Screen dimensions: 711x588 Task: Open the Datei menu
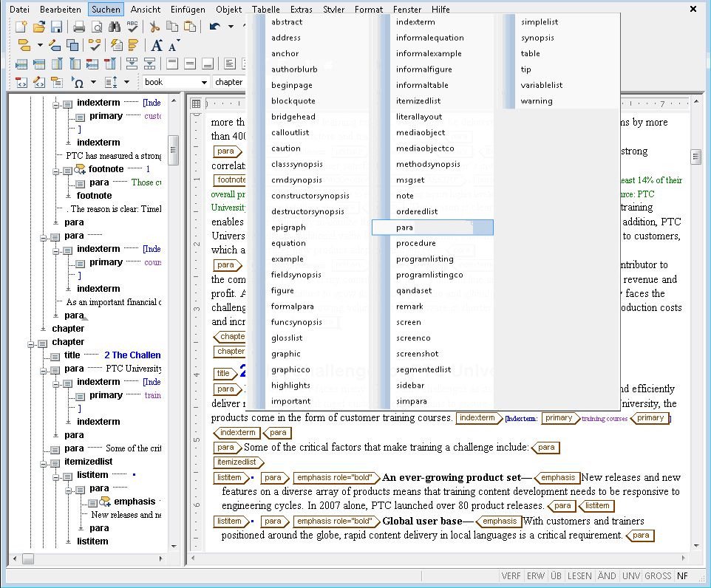click(19, 9)
